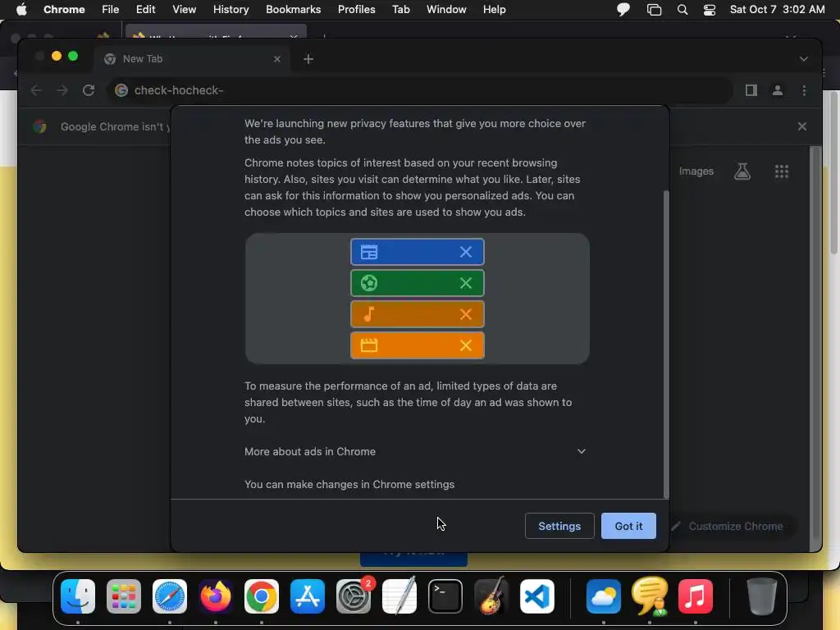
Task: Go forward to the next page
Action: [x=62, y=90]
